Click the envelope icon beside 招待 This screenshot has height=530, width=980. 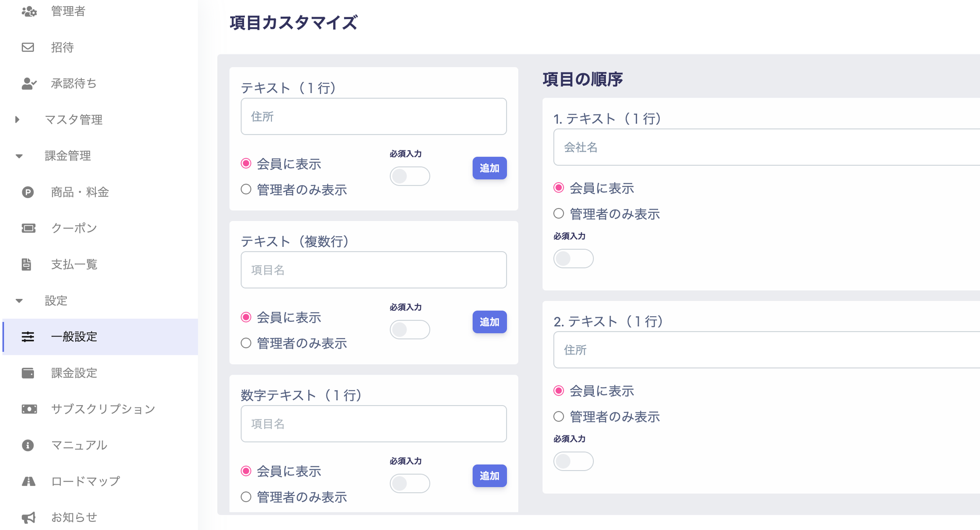click(28, 47)
